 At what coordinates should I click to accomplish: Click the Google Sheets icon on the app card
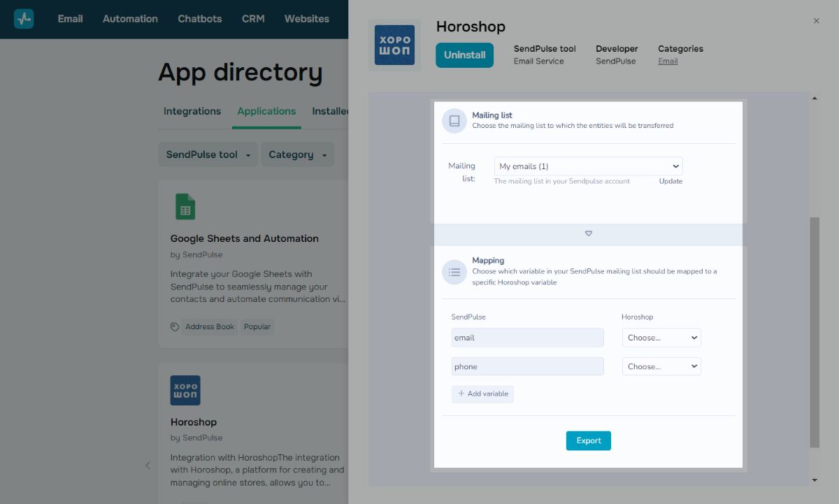click(185, 207)
